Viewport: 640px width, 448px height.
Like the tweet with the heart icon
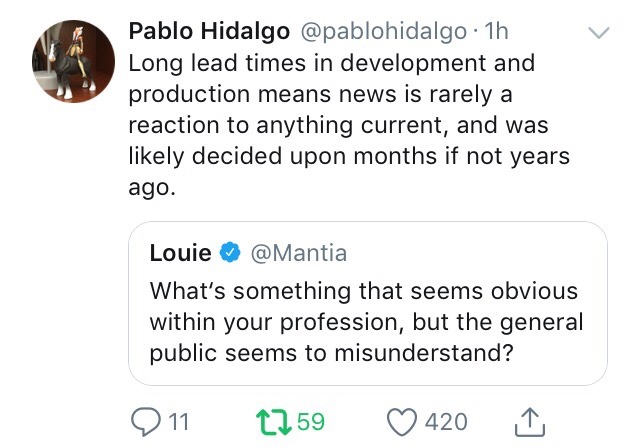402,421
